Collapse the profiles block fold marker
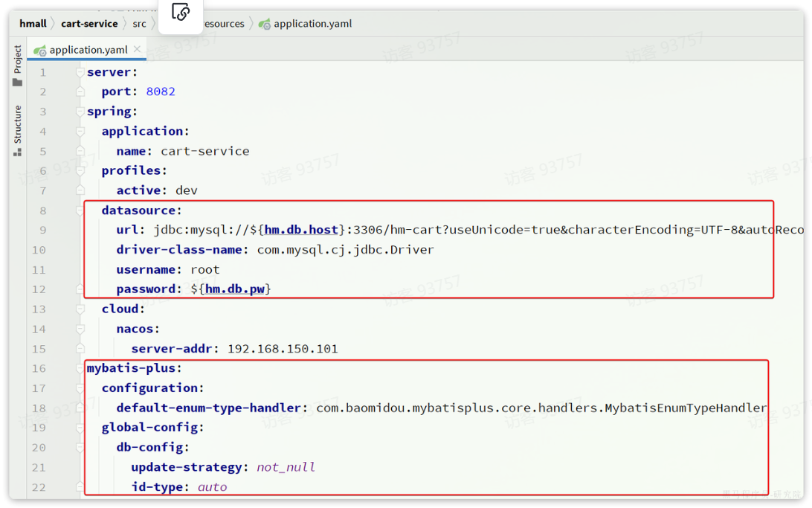Viewport: 812px width, 508px height. tap(80, 171)
